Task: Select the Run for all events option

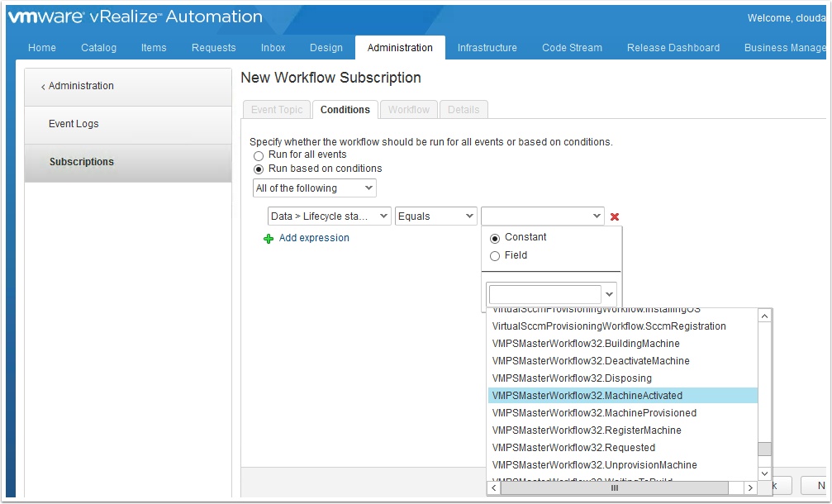Action: (259, 155)
